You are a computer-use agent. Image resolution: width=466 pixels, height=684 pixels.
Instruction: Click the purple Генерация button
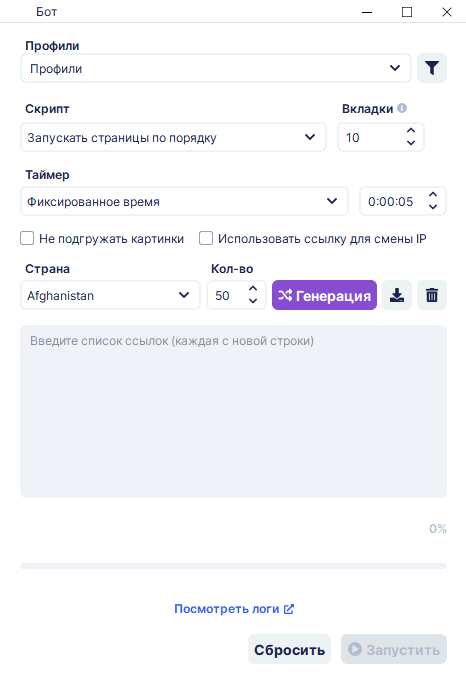[x=324, y=295]
